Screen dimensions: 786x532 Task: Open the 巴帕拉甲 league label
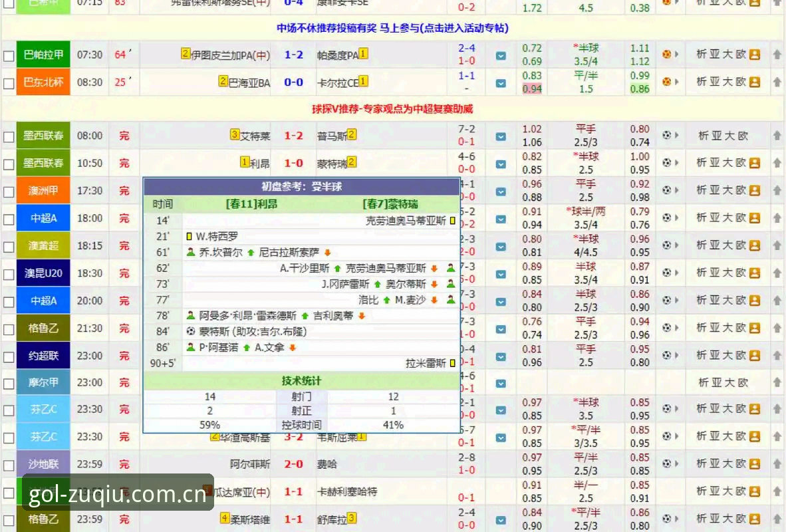43,54
